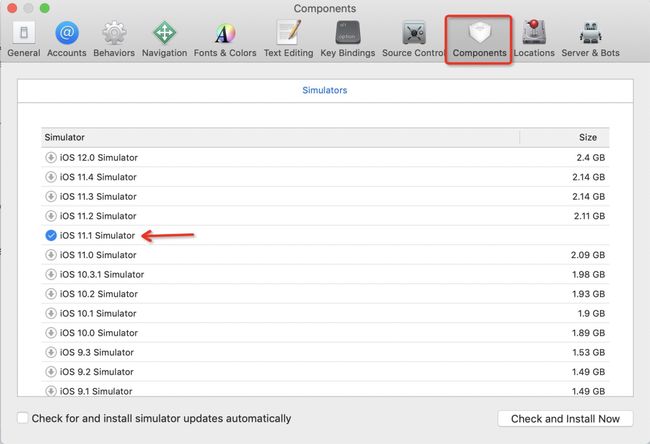This screenshot has width=650, height=444.
Task: Click the 2.09 GB size value
Action: (x=588, y=255)
